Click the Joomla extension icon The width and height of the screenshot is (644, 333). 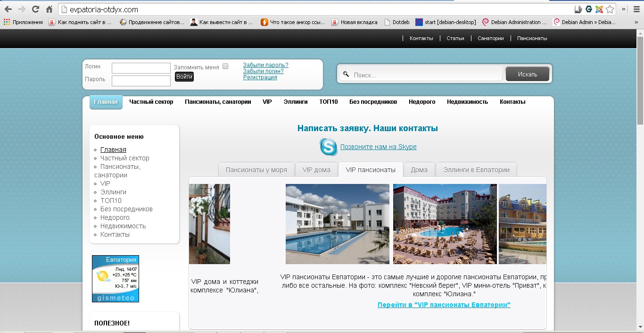[x=599, y=9]
